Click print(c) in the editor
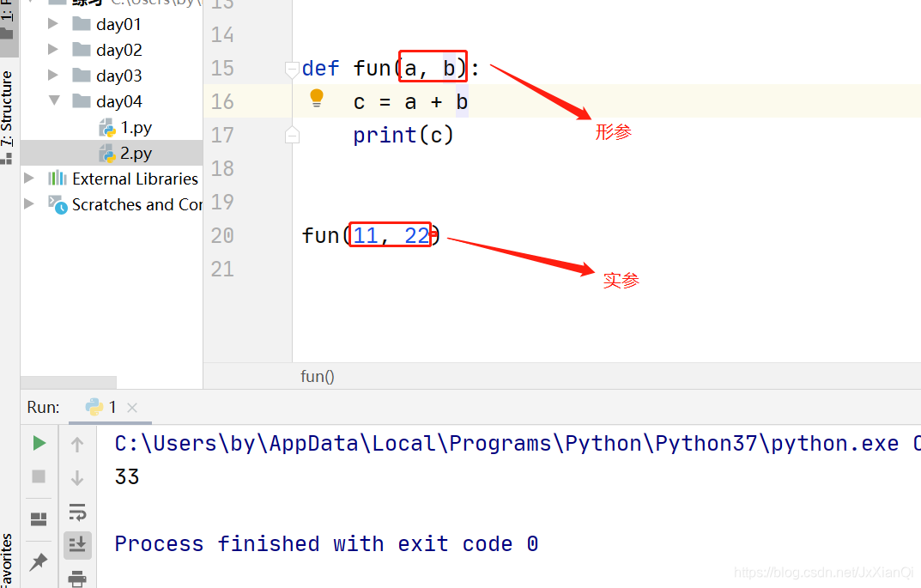 pos(403,135)
